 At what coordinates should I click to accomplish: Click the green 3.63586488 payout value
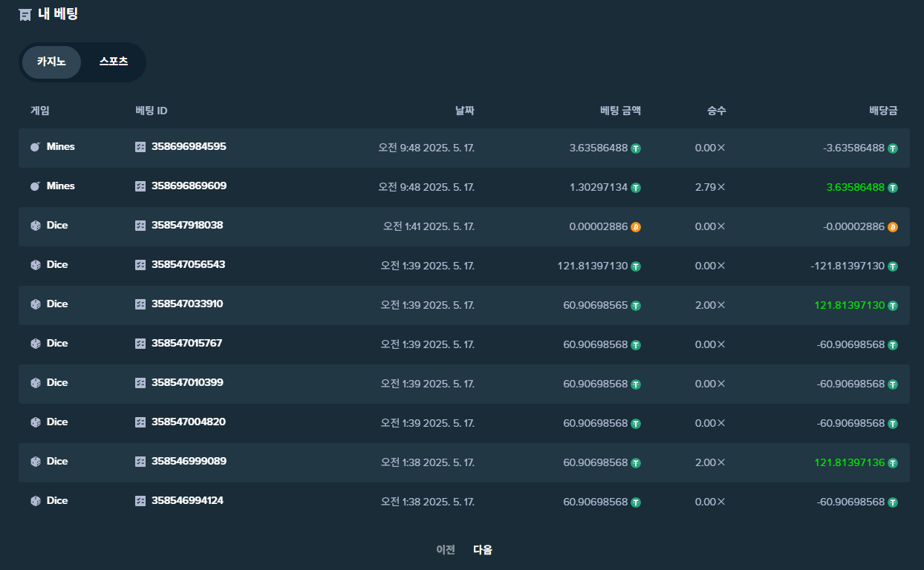click(855, 188)
